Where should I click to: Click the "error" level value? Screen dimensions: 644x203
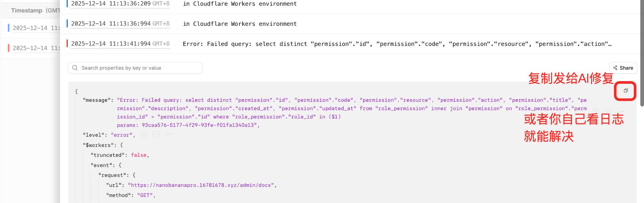pyautogui.click(x=121, y=135)
